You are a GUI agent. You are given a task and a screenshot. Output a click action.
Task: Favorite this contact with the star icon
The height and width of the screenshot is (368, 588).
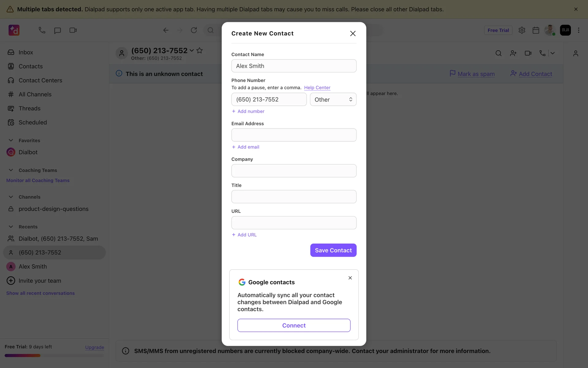pos(200,50)
